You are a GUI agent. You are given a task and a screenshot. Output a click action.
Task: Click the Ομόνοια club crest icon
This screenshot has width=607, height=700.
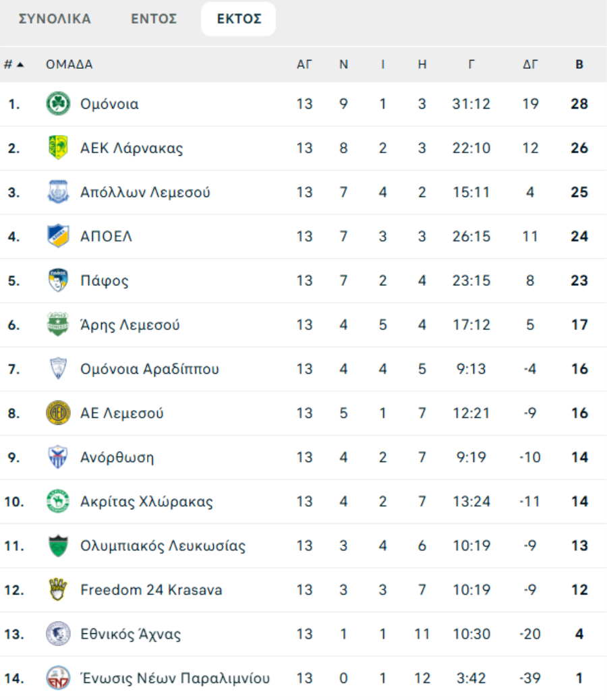[x=58, y=104]
